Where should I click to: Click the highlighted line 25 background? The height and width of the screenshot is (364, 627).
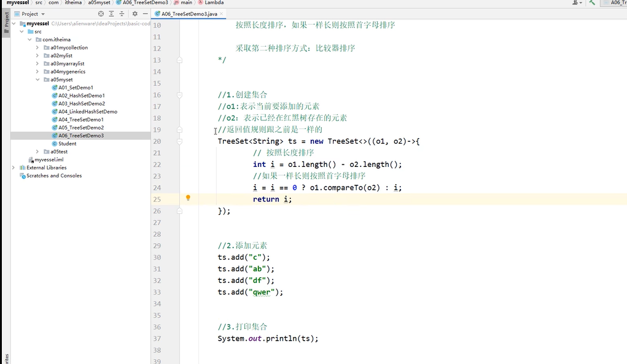point(368,198)
